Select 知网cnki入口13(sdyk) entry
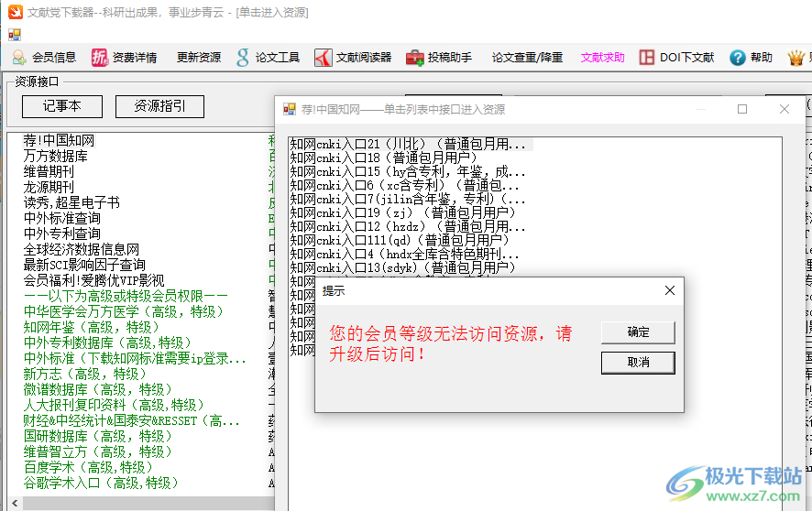This screenshot has width=812, height=511. pyautogui.click(x=403, y=267)
